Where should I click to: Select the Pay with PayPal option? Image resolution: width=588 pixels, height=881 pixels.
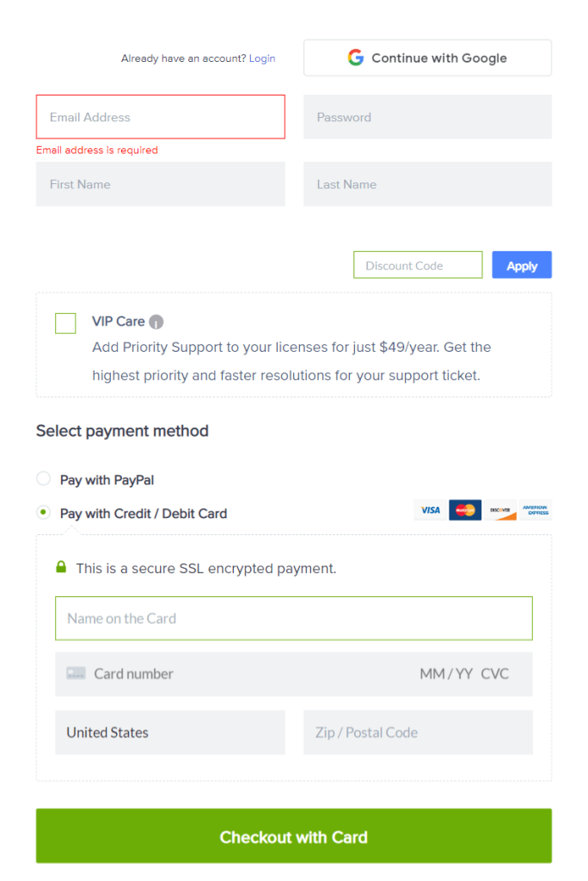coord(43,478)
